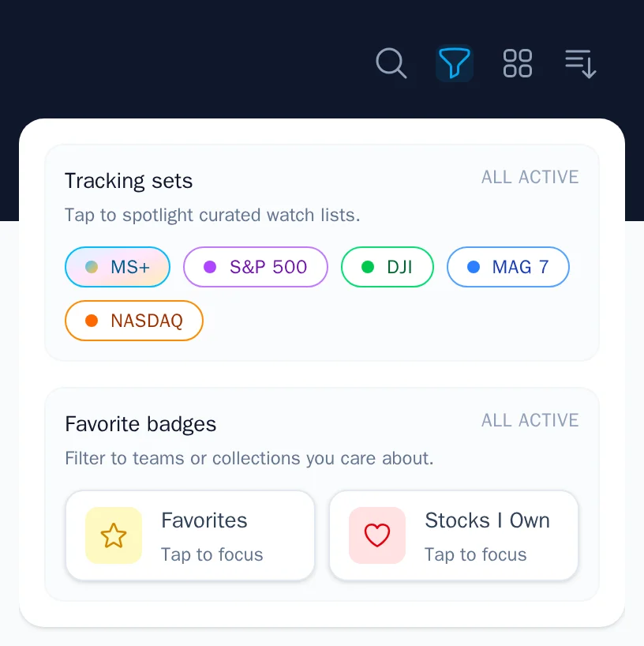Click the purple dot swatch in S&P 500
The width and height of the screenshot is (644, 646).
pos(210,267)
